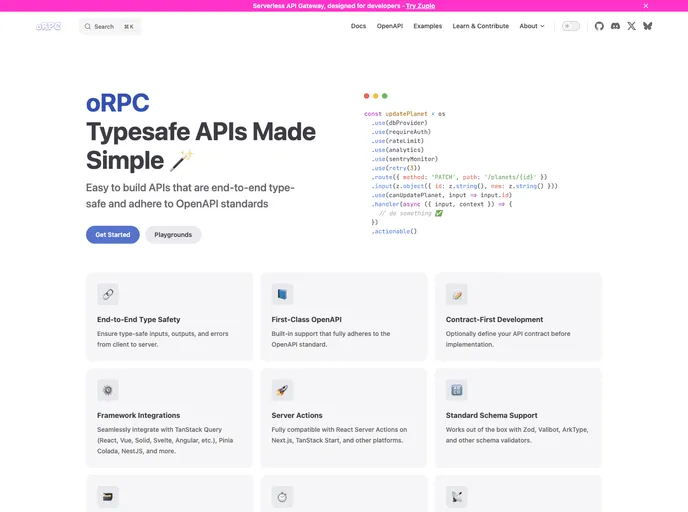
Task: Toggle the dark mode appearance switch
Action: pos(571,26)
